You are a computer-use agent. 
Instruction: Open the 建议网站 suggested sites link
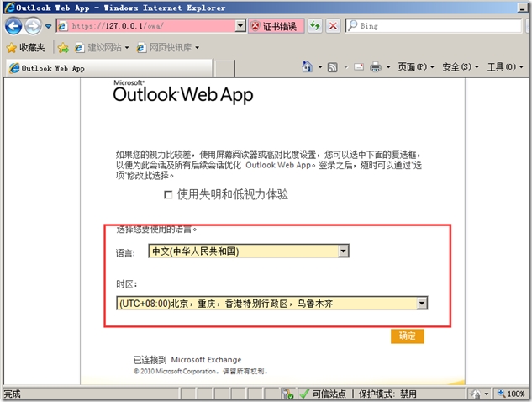coord(102,48)
